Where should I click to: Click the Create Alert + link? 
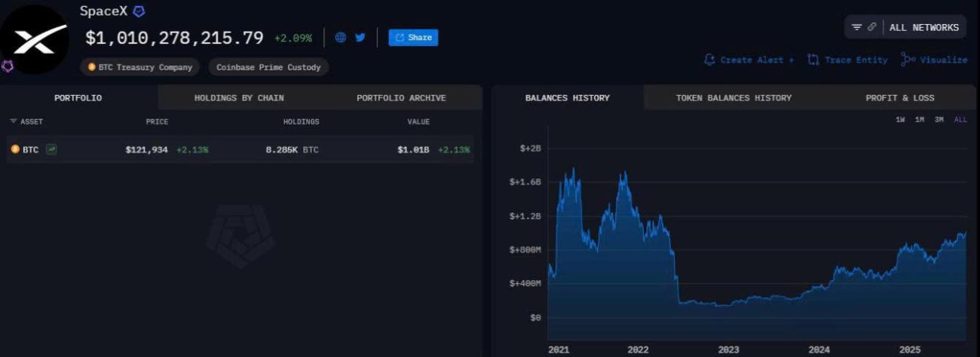pos(749,60)
